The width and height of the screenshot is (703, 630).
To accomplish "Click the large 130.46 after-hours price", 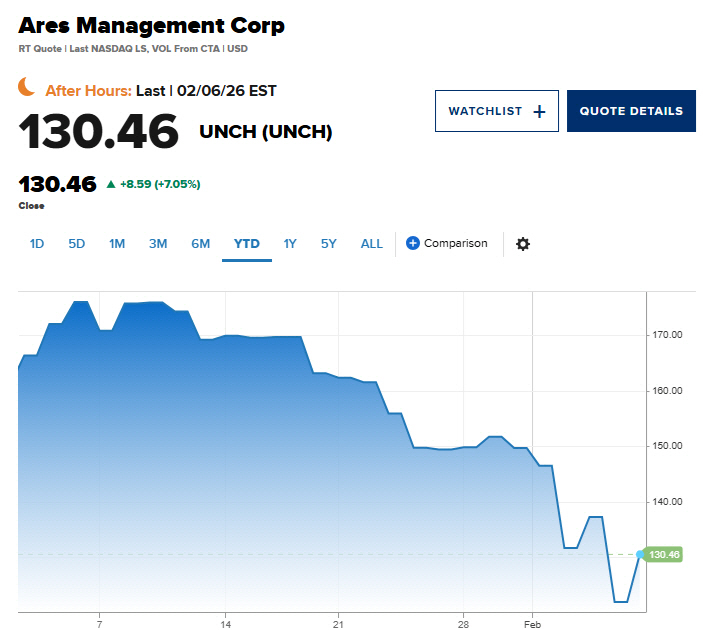I will coord(99,131).
